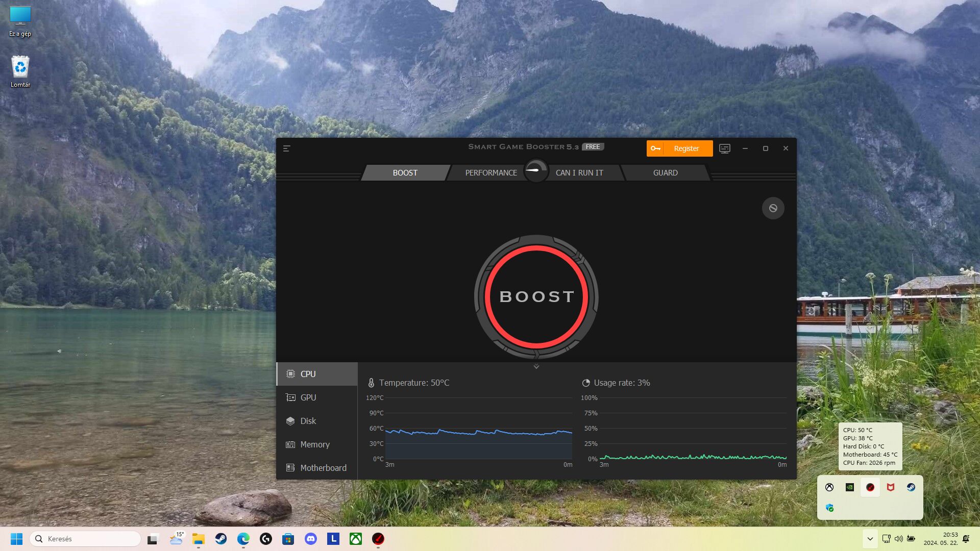Click the feedback icon beside Register
Screen dimensions: 980x551
click(x=724, y=148)
